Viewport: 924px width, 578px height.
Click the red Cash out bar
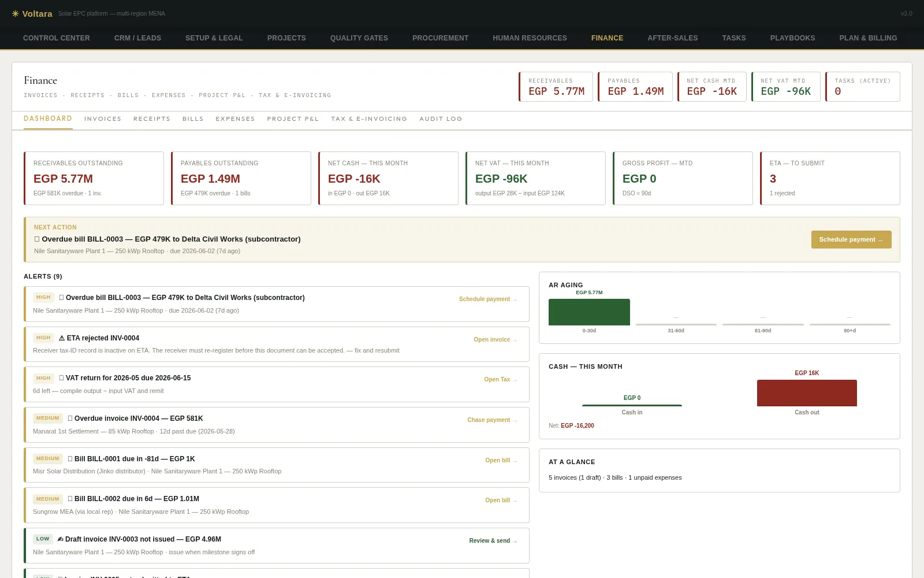click(x=807, y=393)
